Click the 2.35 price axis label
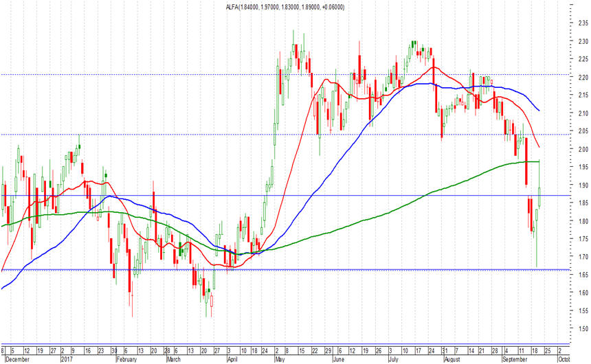The width and height of the screenshot is (591, 364). (x=583, y=23)
